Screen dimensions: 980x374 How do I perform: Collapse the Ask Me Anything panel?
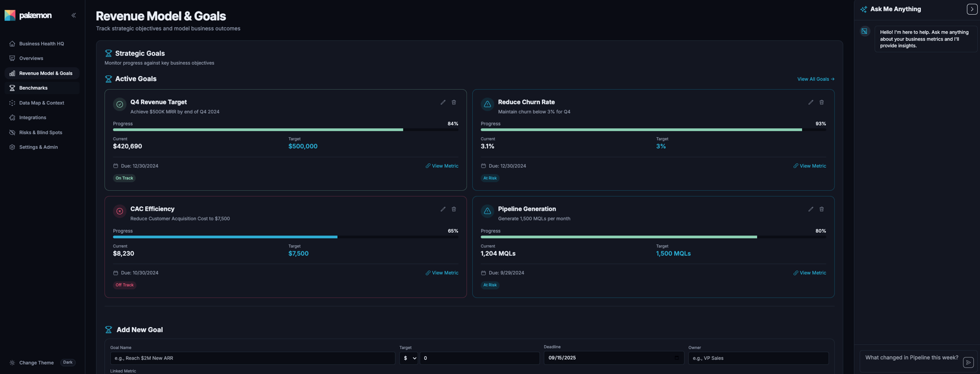tap(972, 9)
